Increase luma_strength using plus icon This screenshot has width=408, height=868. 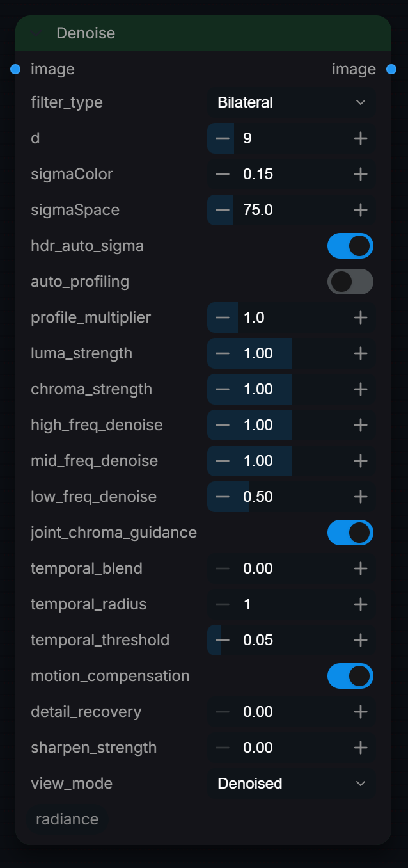(x=361, y=353)
